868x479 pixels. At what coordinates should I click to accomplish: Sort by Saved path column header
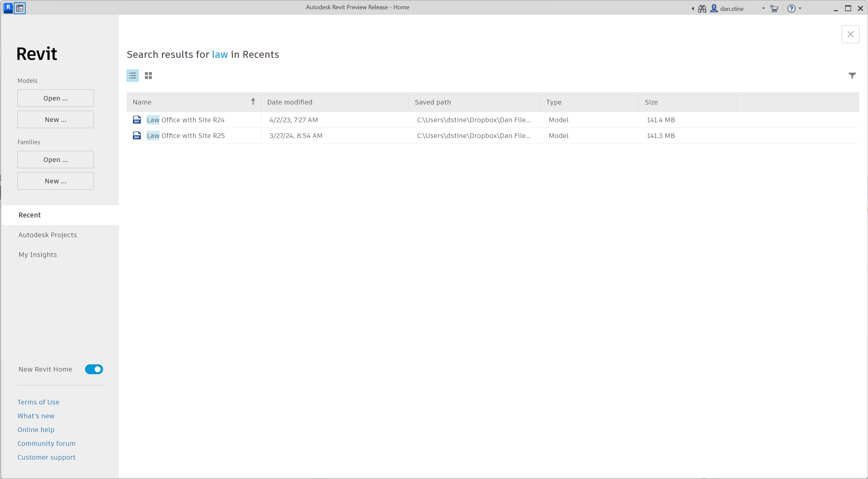point(474,102)
